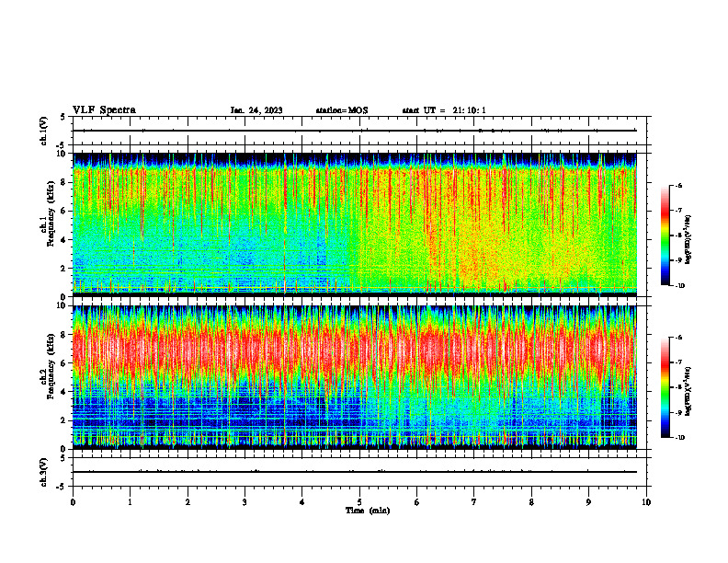This screenshot has width=728, height=563.
Task: Click the ch.3(V) axis label
Action: tap(44, 472)
